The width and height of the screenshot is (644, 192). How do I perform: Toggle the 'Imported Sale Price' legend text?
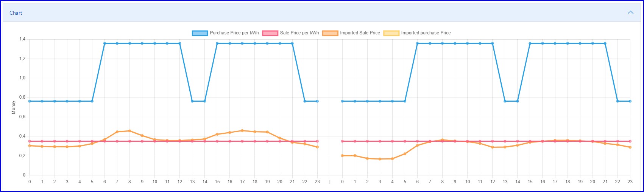pyautogui.click(x=360, y=33)
